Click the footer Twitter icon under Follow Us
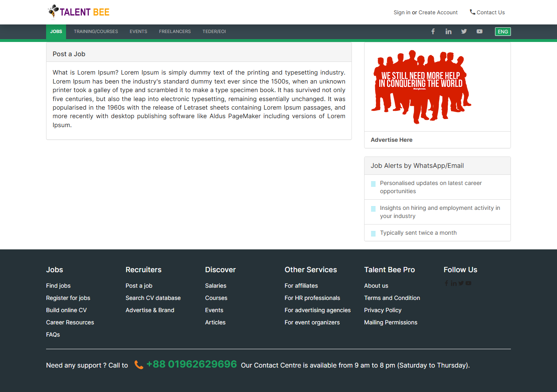This screenshot has height=392, width=557. (461, 283)
